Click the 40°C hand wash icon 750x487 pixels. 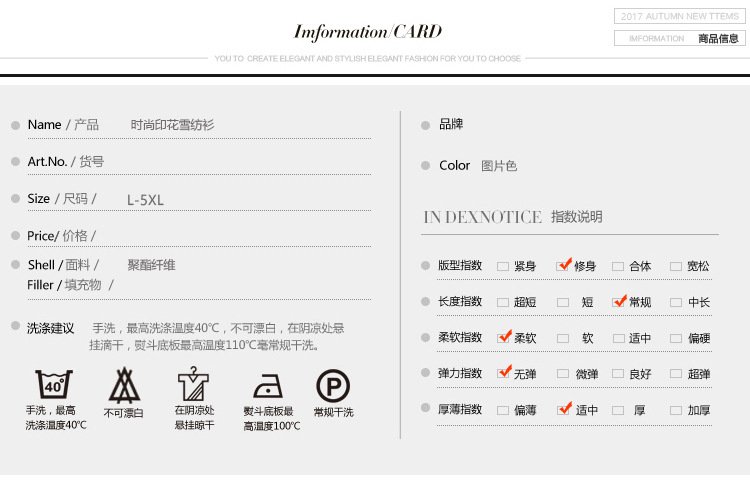[x=54, y=385]
